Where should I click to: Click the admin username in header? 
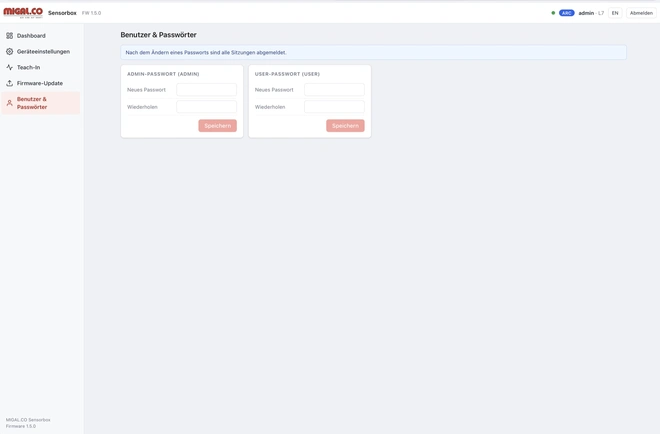pos(586,13)
